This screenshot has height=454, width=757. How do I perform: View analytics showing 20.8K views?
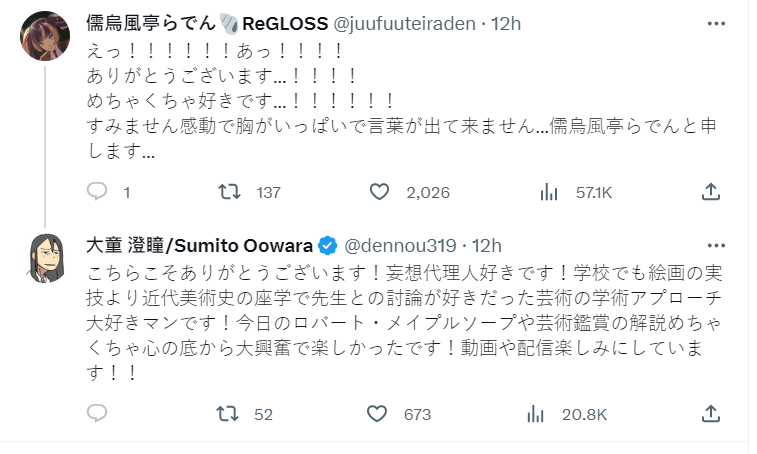[x=548, y=414]
